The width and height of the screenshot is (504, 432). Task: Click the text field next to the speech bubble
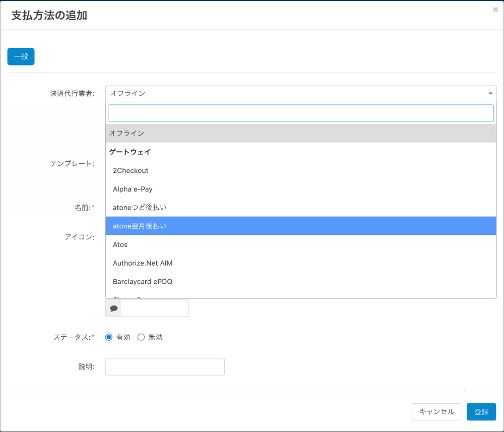click(x=154, y=308)
